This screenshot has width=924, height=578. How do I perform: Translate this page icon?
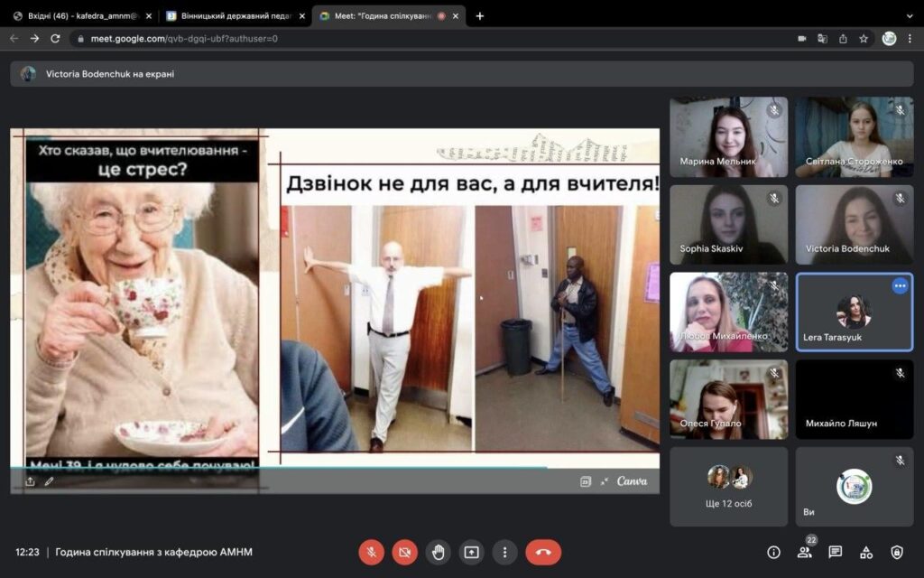pos(823,38)
